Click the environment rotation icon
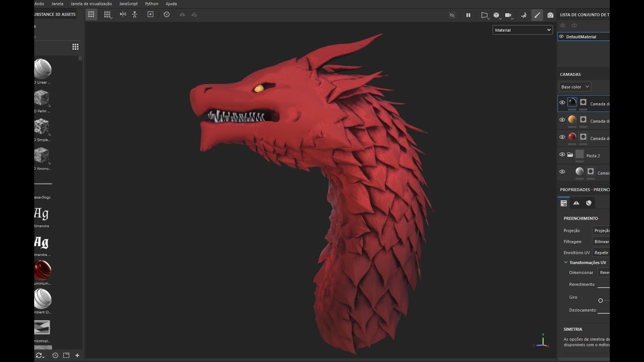Viewport: 644px width, 362px height. pos(524,15)
